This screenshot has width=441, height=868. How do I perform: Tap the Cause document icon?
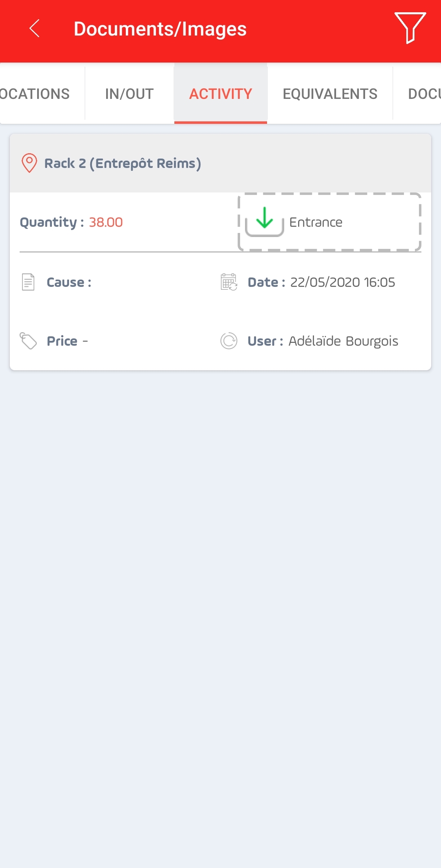28,282
